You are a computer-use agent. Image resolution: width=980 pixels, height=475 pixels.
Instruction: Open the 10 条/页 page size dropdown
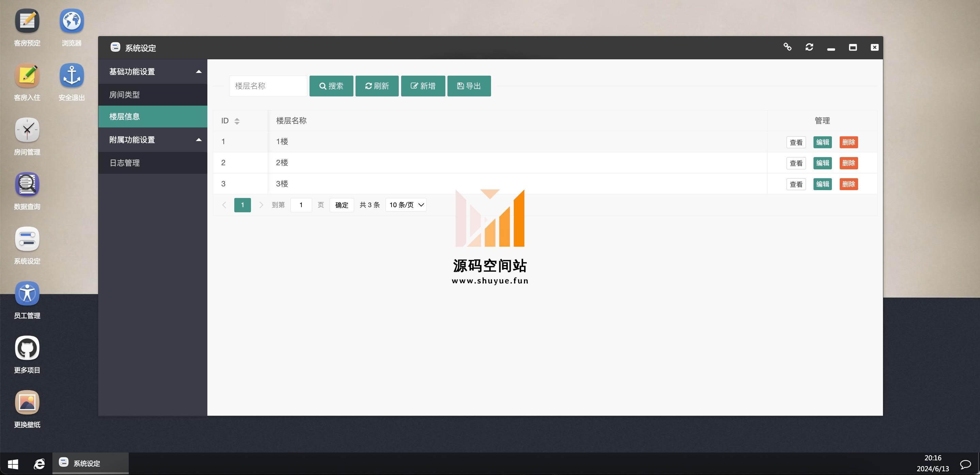[406, 205]
